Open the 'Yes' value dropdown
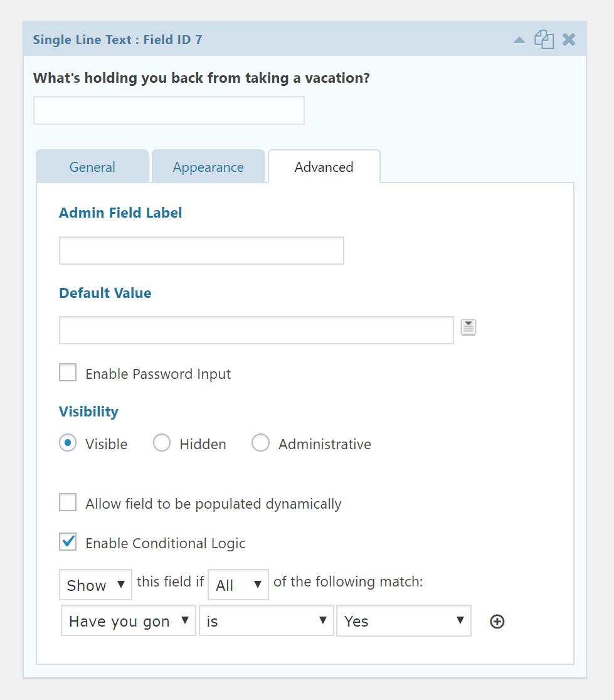Image resolution: width=614 pixels, height=700 pixels. pyautogui.click(x=403, y=621)
